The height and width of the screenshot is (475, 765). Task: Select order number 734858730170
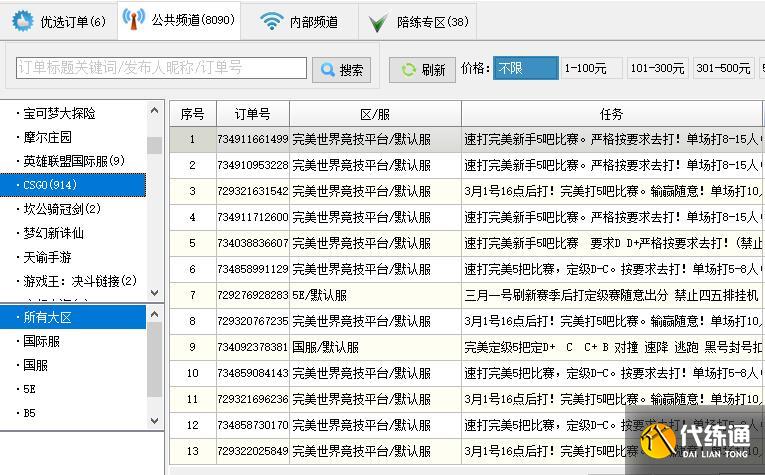[253, 425]
